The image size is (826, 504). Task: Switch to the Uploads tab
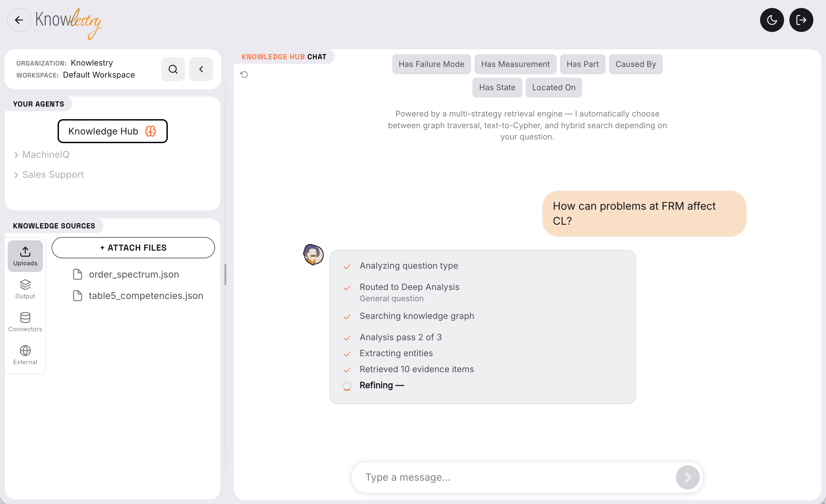pos(25,256)
